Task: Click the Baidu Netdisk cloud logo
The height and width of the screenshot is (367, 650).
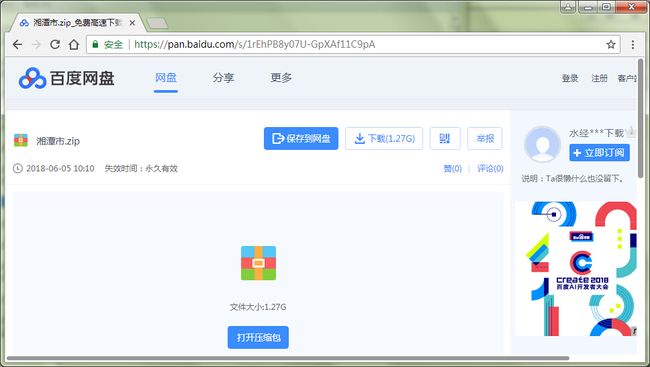Action: [x=32, y=78]
